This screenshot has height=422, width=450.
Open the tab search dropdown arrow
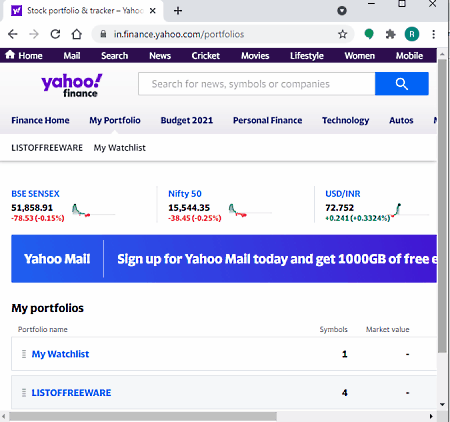(x=342, y=11)
